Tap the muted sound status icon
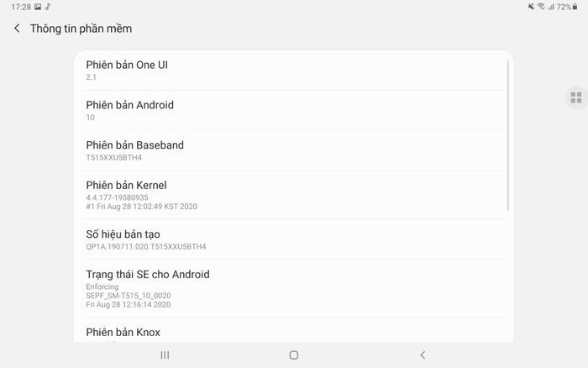The width and height of the screenshot is (588, 368). (x=531, y=7)
